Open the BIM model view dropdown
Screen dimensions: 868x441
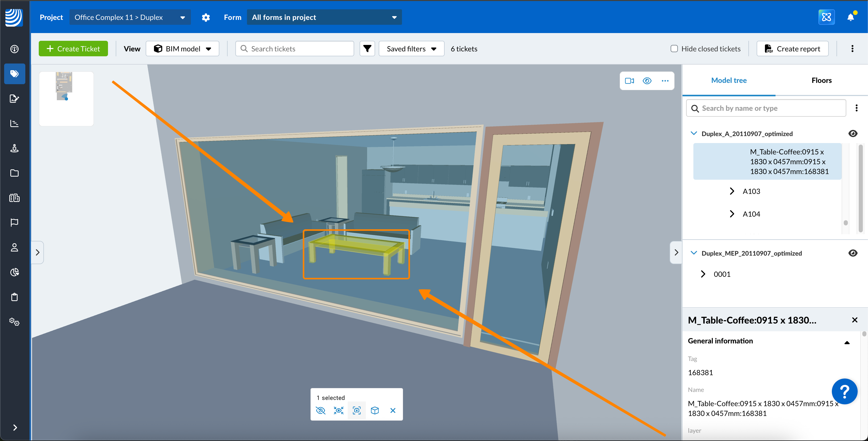[x=182, y=49]
